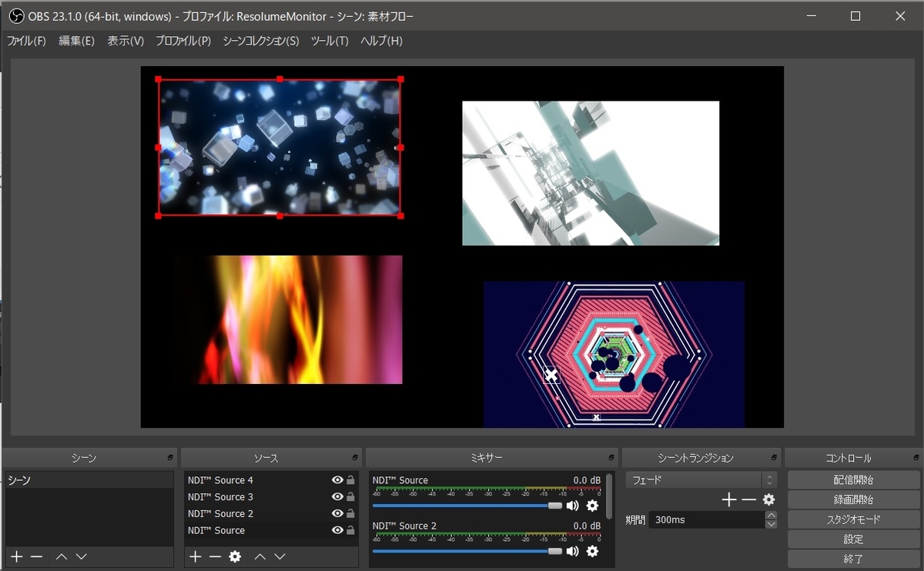
Task: Open the プロファイル(P) menu
Action: click(x=182, y=41)
